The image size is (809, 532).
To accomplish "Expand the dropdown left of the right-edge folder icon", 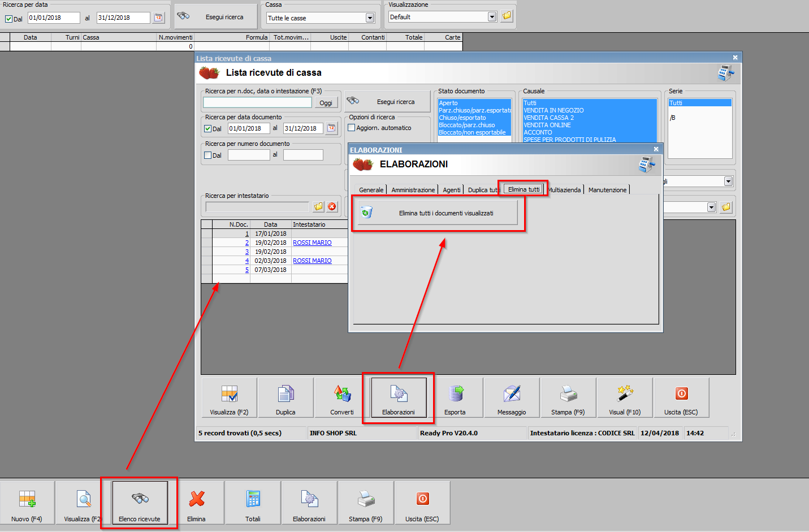I will point(711,207).
